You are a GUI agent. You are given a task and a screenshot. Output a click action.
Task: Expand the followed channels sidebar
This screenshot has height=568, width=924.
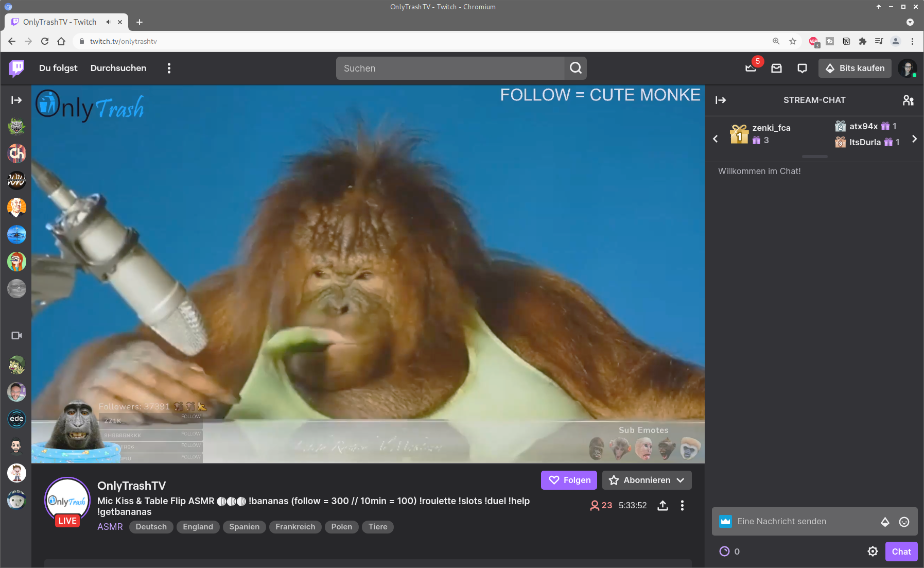click(16, 100)
